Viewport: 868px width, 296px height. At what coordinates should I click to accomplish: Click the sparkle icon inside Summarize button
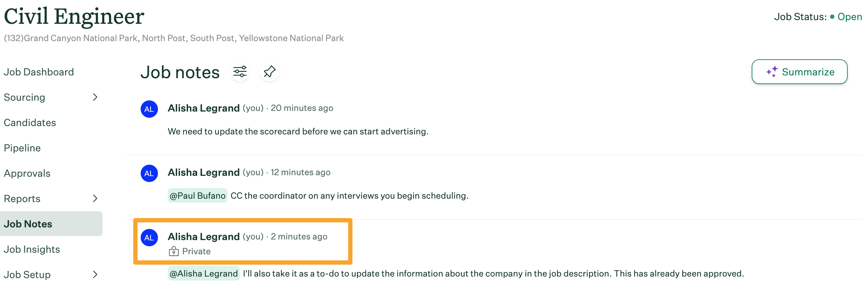pyautogui.click(x=772, y=71)
